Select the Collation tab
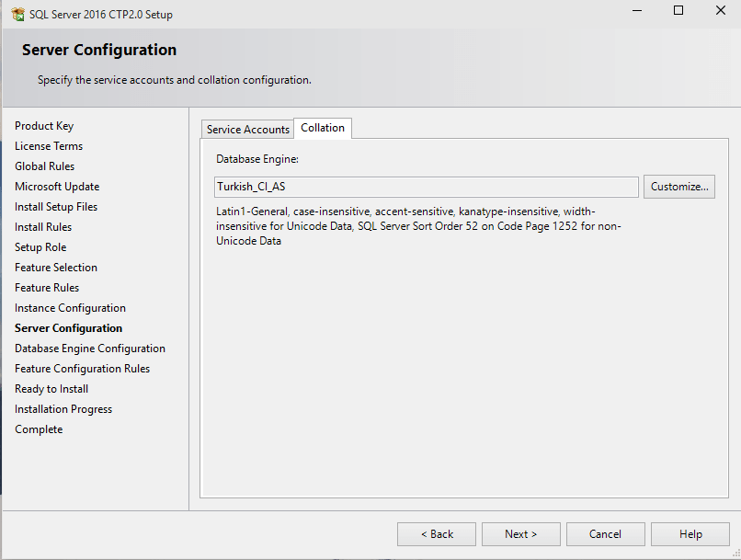 tap(323, 128)
